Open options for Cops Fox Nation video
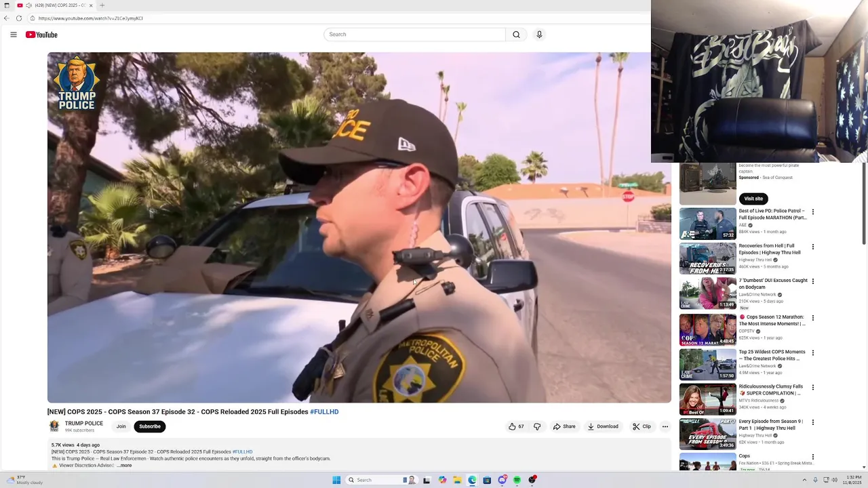868x488 pixels. [813, 457]
